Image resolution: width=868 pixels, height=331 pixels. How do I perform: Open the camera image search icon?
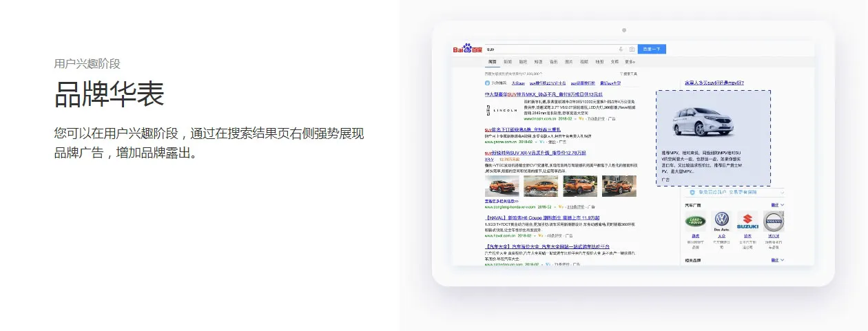pyautogui.click(x=632, y=50)
